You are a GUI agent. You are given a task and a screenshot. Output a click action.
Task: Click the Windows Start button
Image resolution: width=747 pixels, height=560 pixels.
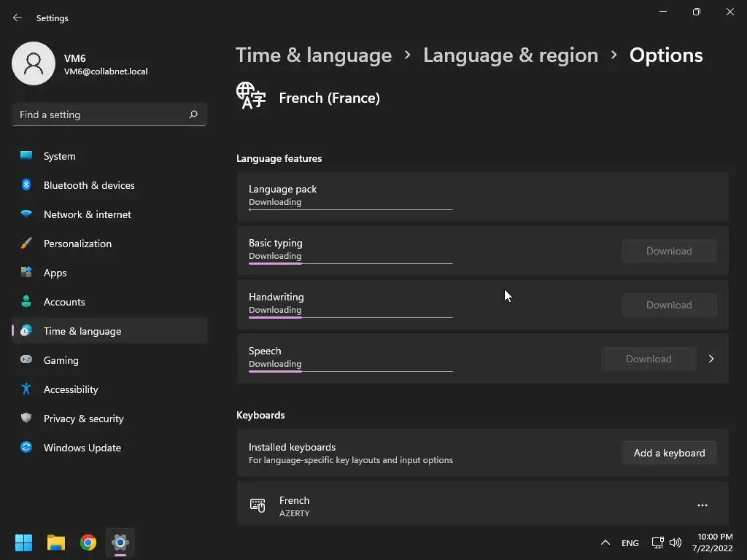(24, 542)
